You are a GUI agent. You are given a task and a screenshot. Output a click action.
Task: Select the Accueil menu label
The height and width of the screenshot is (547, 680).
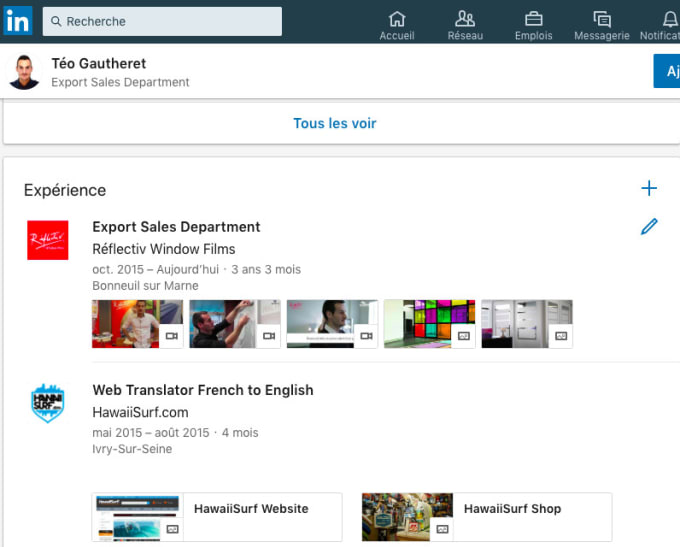(x=397, y=36)
